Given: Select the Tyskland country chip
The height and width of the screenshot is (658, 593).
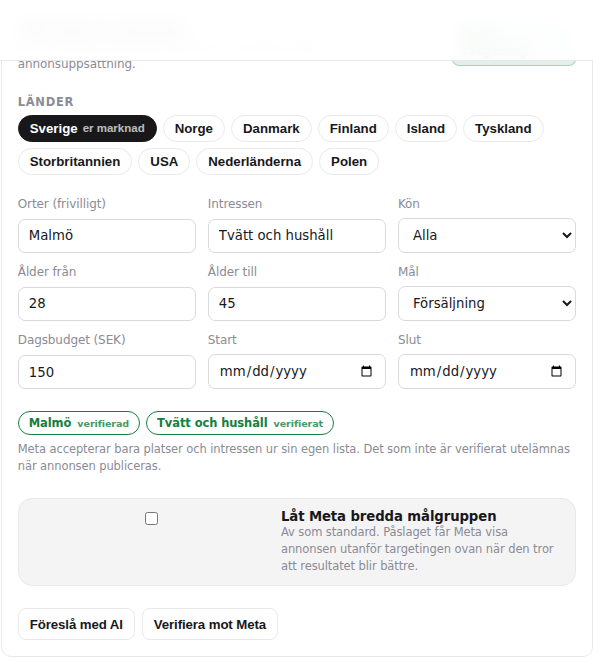Looking at the screenshot, I should [x=503, y=128].
